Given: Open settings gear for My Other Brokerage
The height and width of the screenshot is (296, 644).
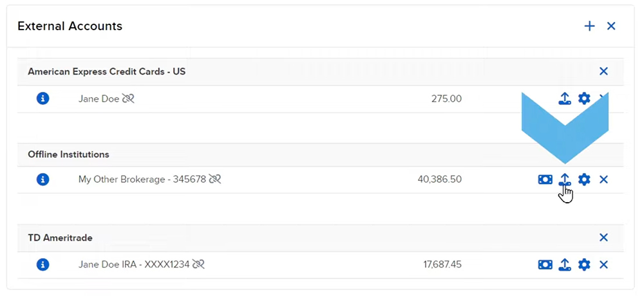Looking at the screenshot, I should [584, 180].
